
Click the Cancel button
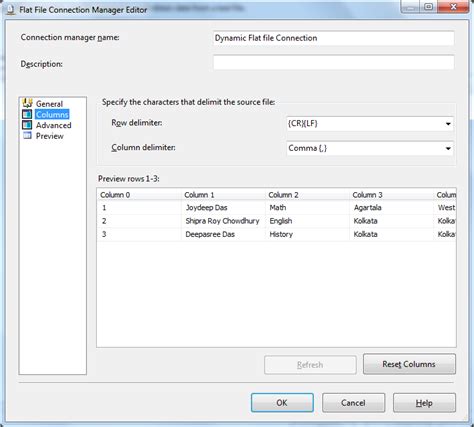[x=353, y=403]
